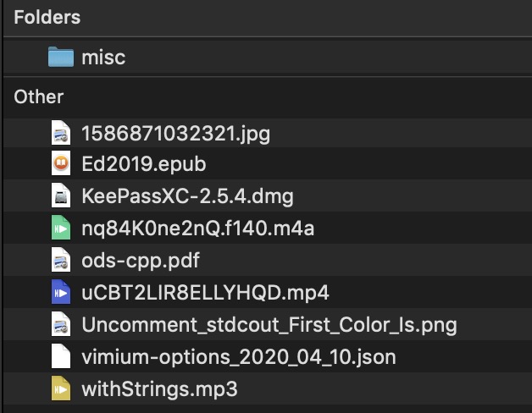Click the blue mp4 video file icon

tap(60, 293)
